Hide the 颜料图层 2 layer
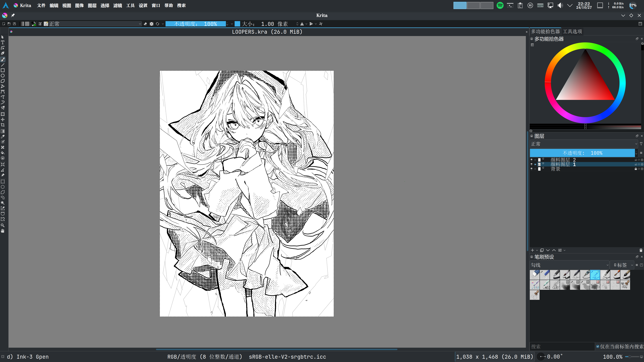The height and width of the screenshot is (362, 644). point(531,160)
